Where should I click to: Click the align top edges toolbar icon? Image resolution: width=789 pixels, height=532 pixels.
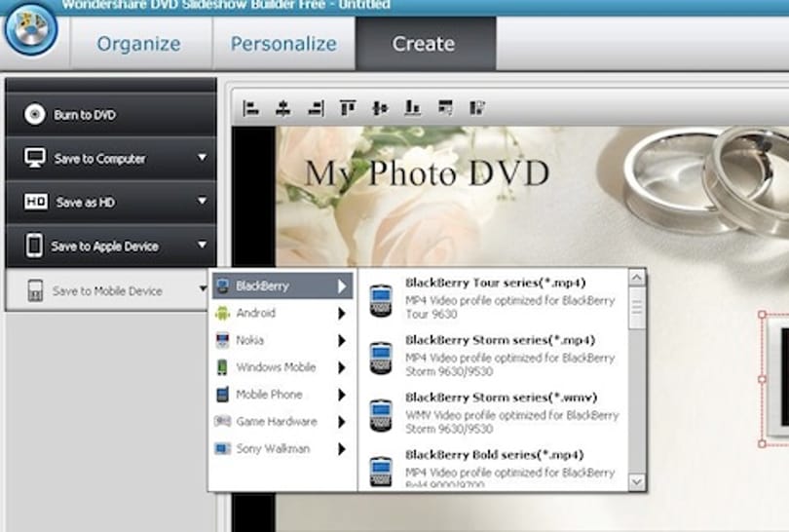348,108
